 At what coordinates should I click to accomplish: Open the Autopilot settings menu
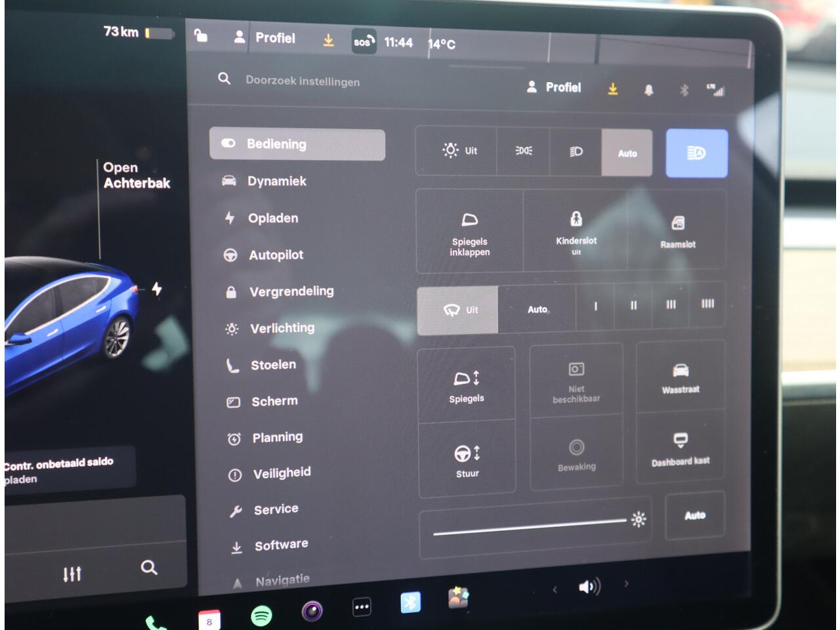pyautogui.click(x=276, y=255)
